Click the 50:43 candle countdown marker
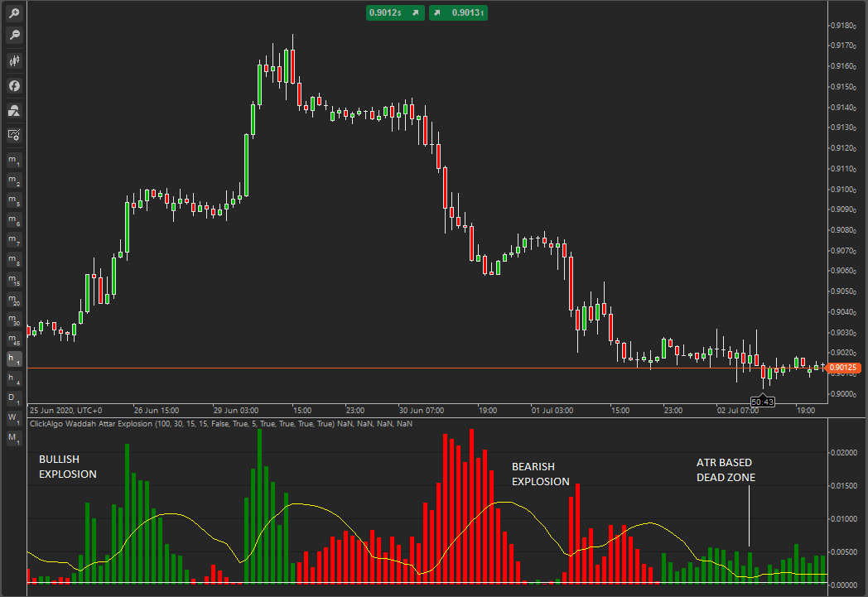 [762, 400]
